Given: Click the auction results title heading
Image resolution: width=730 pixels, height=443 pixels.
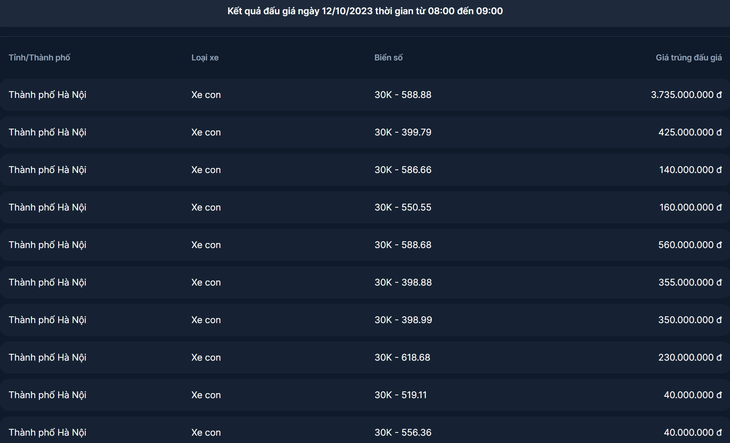Looking at the screenshot, I should tap(365, 11).
